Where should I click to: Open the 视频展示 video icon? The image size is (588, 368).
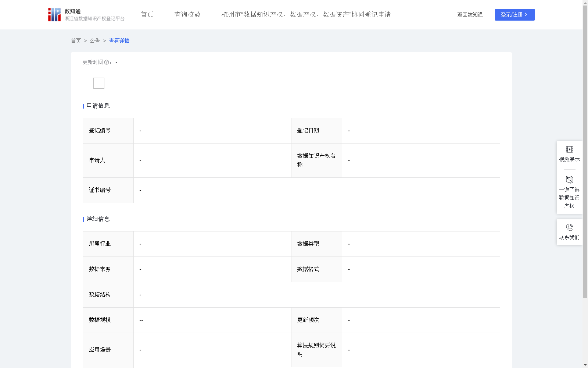click(569, 149)
